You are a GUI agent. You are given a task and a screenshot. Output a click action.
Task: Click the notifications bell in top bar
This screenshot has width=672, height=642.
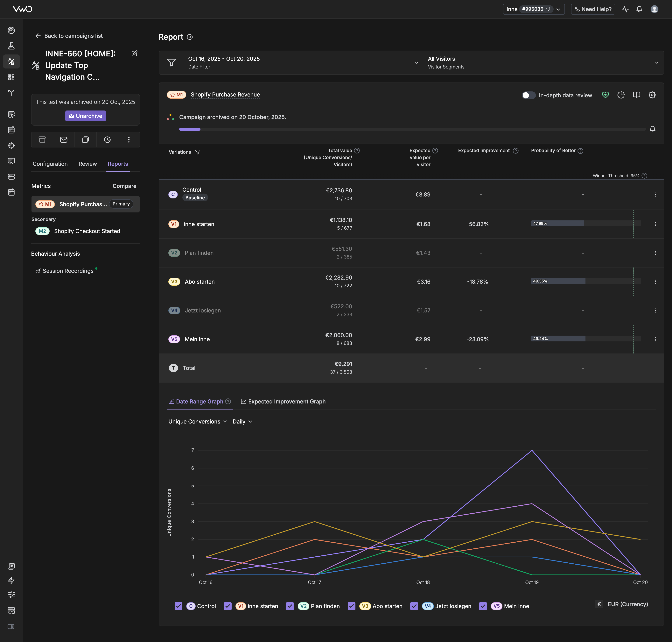click(639, 9)
